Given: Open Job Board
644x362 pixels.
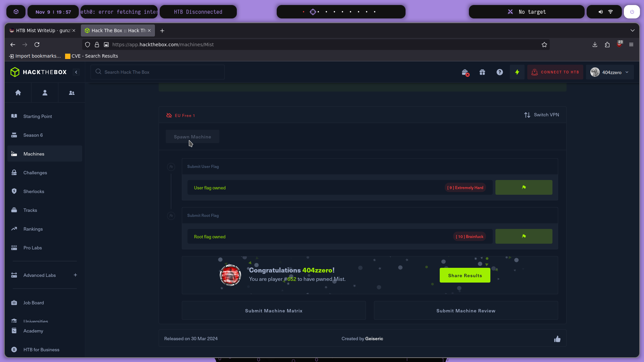Looking at the screenshot, I should click(x=45, y=303).
